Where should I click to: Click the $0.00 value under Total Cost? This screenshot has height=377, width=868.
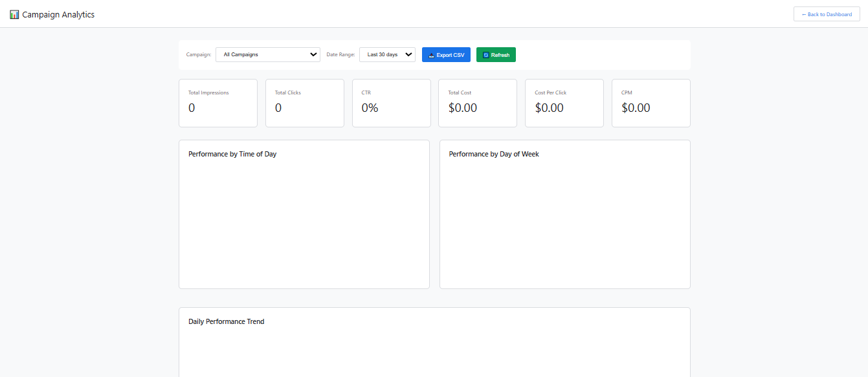462,108
